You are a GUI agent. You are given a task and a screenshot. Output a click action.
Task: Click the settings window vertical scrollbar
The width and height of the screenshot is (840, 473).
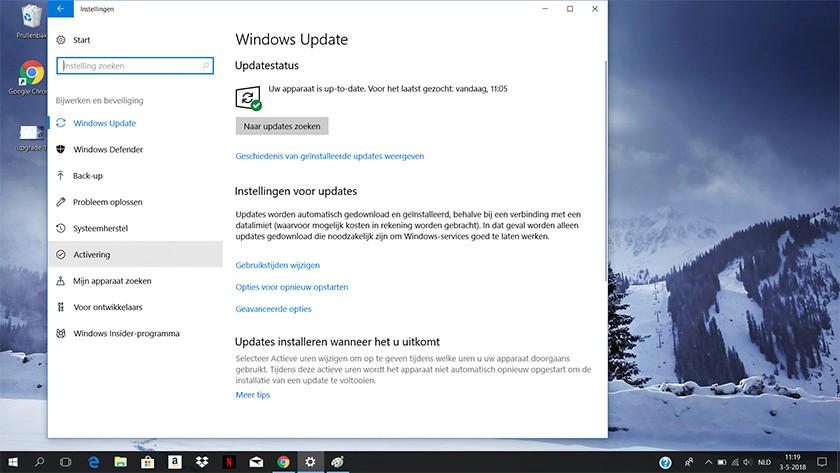[x=606, y=171]
